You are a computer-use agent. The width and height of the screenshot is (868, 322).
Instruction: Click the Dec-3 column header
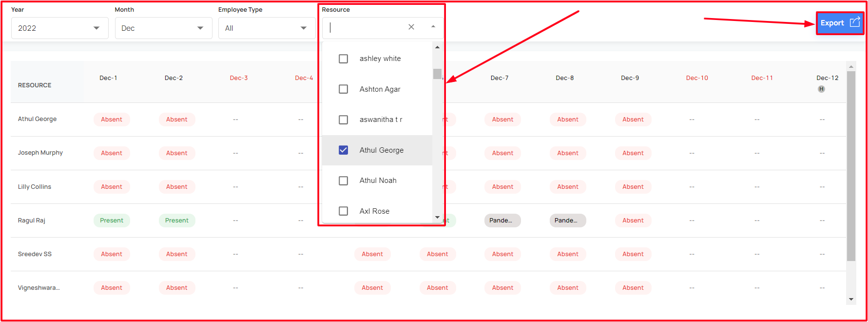tap(239, 78)
